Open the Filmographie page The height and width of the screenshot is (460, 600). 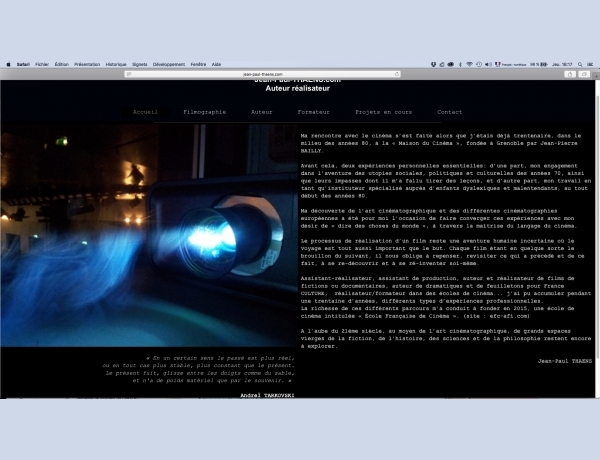click(x=204, y=112)
